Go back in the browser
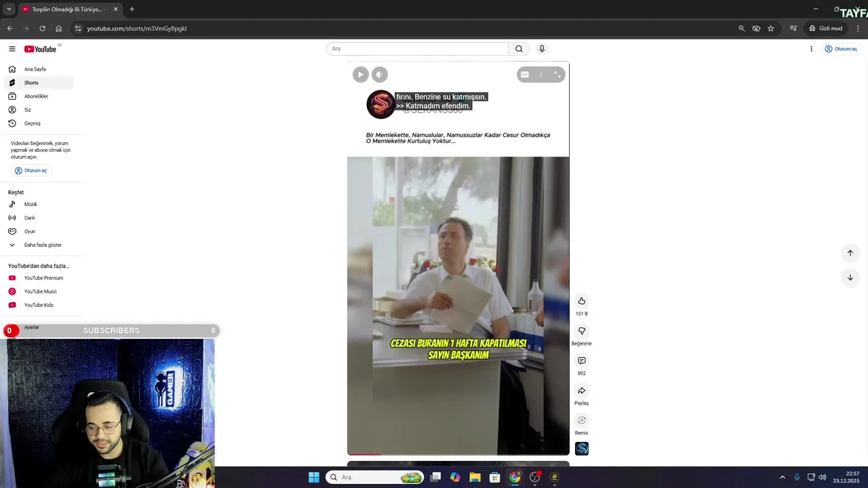Image resolution: width=868 pixels, height=488 pixels. [x=9, y=28]
